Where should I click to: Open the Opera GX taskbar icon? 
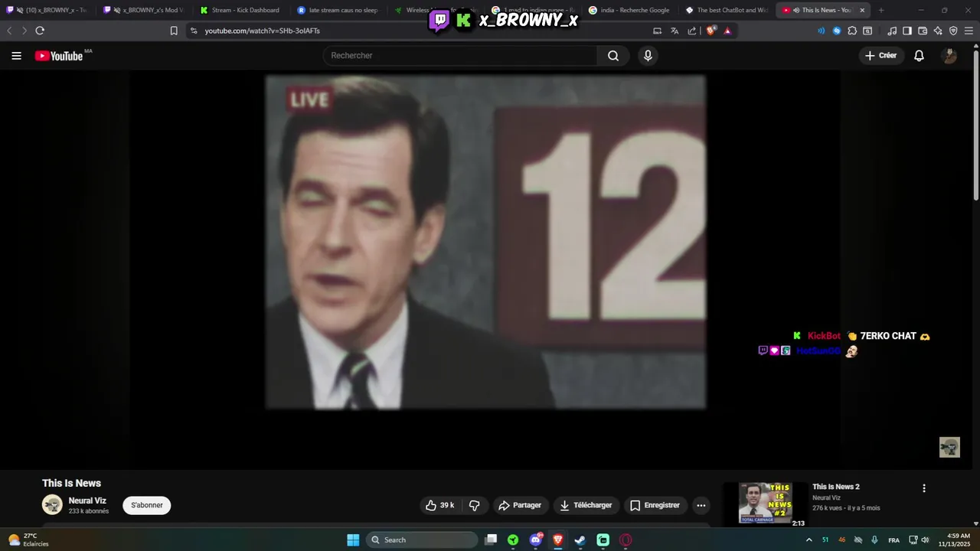click(x=626, y=540)
